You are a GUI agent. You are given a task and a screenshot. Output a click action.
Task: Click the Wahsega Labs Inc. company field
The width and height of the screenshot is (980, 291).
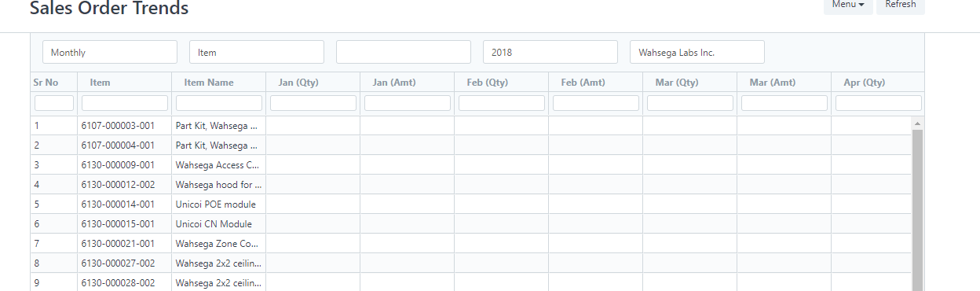pyautogui.click(x=697, y=52)
